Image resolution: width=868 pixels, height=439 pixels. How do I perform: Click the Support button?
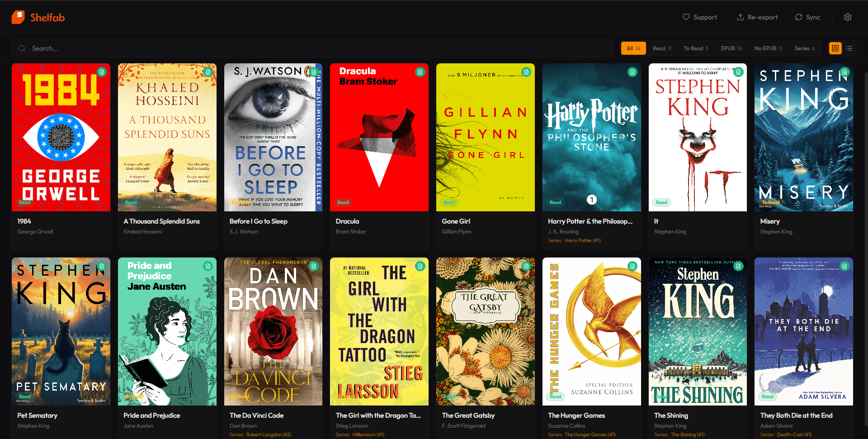[699, 17]
